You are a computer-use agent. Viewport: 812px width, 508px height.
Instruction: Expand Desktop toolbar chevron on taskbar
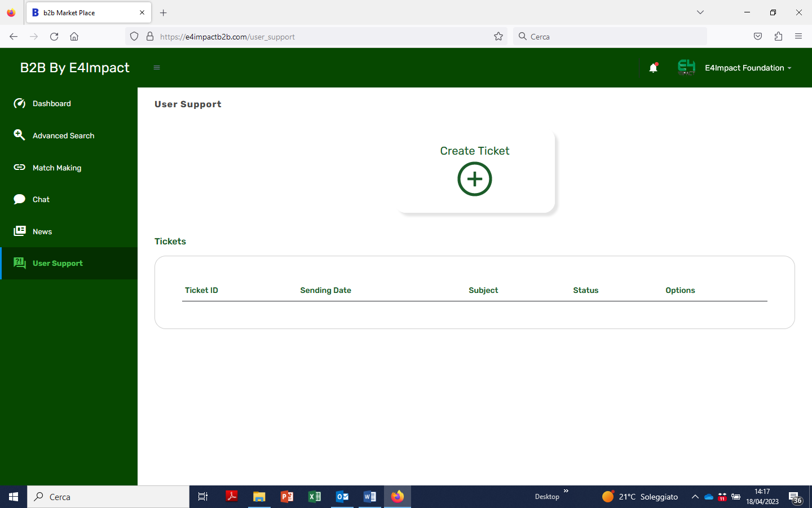click(x=566, y=491)
